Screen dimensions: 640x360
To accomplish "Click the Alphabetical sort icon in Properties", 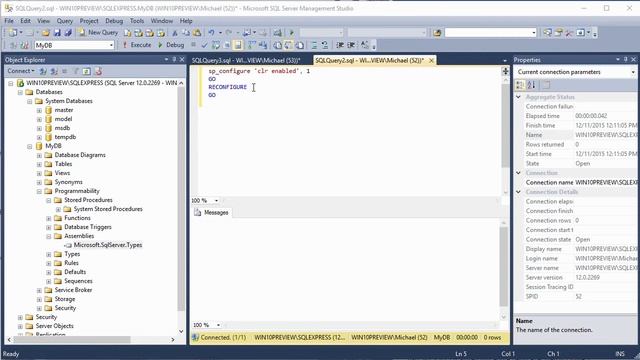I will coord(531,85).
